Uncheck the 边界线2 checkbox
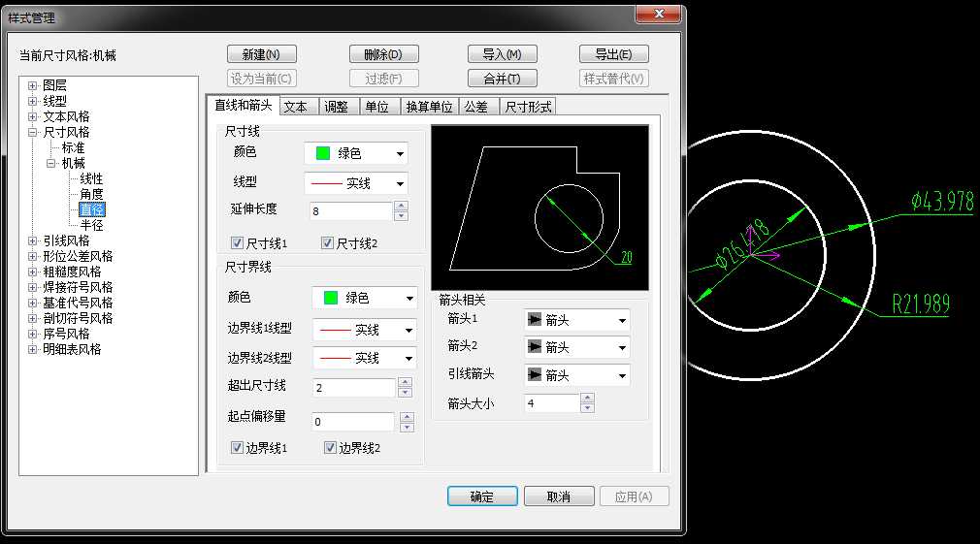 pyautogui.click(x=331, y=448)
